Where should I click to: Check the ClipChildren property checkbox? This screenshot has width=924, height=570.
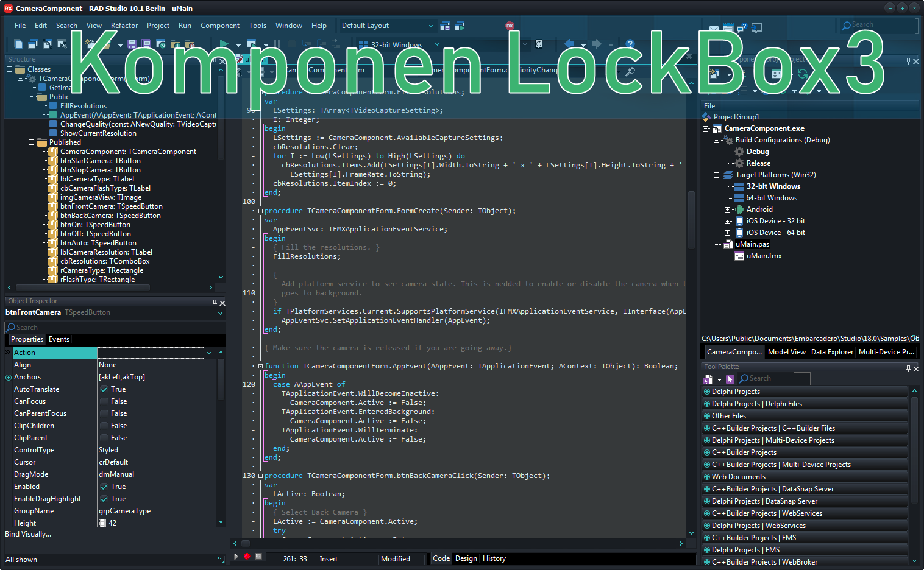[x=104, y=426]
